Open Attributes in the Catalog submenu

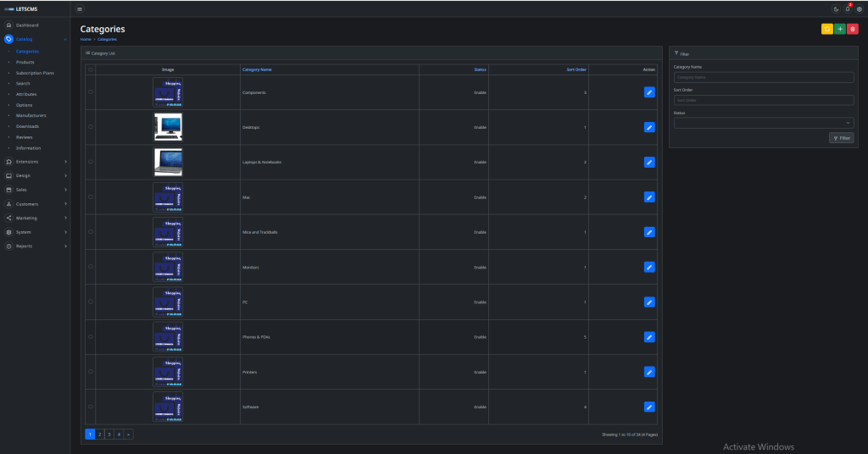[26, 94]
